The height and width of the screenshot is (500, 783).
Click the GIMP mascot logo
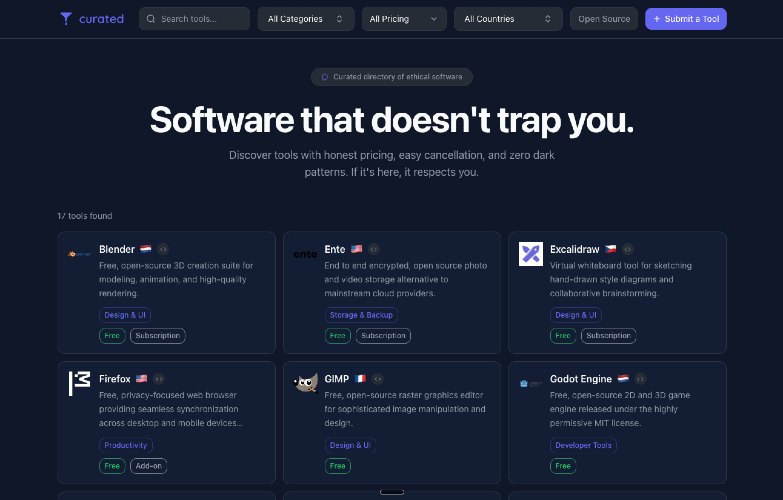tap(305, 384)
